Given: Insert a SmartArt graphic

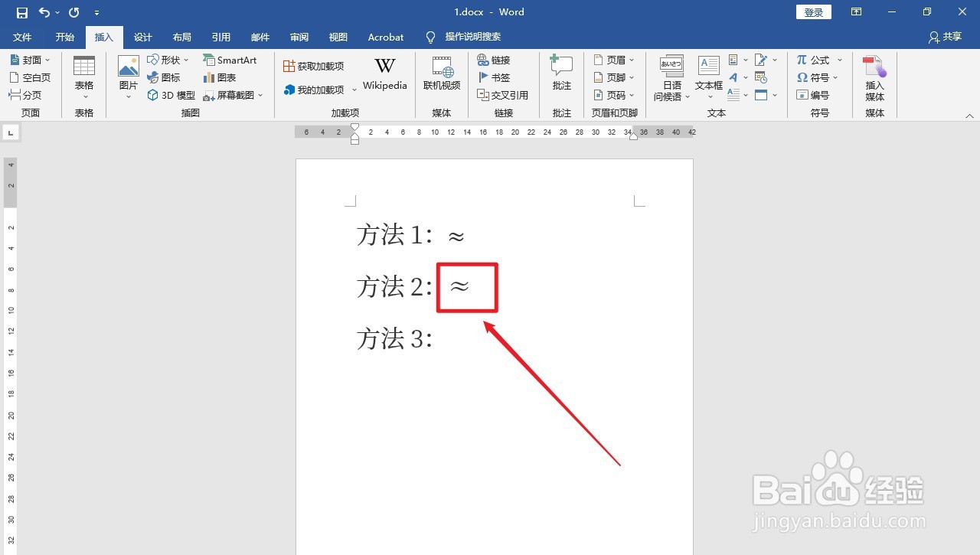Looking at the screenshot, I should pos(230,60).
